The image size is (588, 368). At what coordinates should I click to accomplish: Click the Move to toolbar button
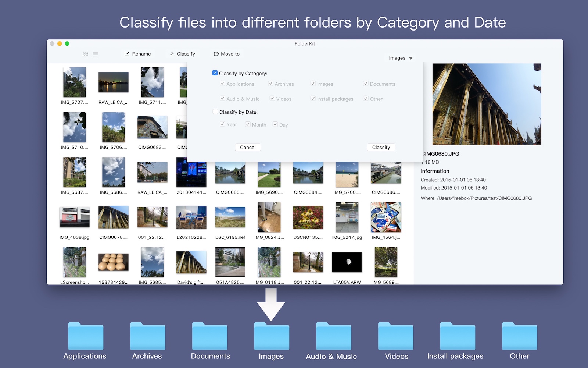227,54
